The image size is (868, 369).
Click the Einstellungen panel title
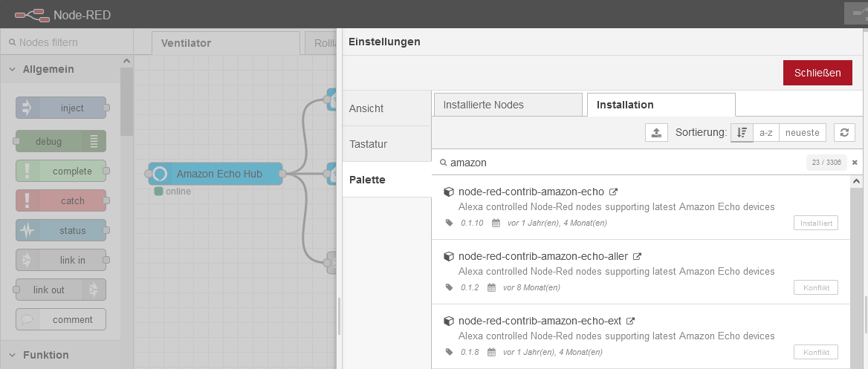click(x=384, y=42)
